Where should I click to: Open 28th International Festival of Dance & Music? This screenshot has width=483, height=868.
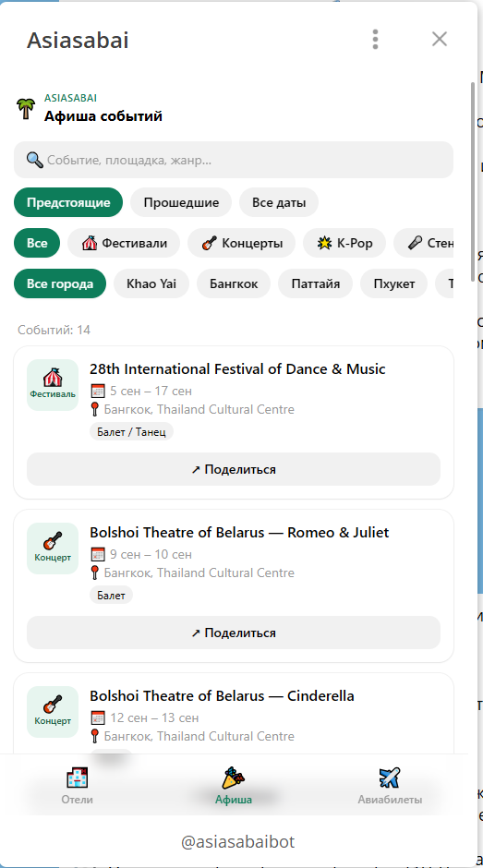pos(237,369)
